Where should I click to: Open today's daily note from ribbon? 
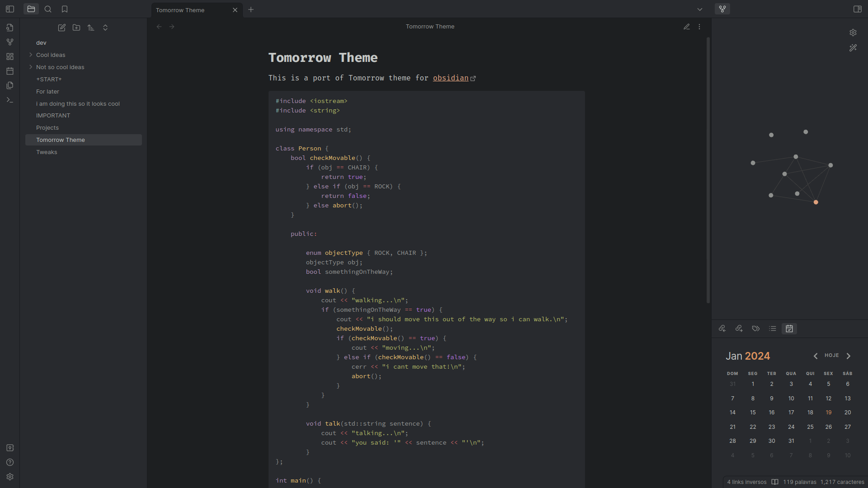pyautogui.click(x=10, y=71)
